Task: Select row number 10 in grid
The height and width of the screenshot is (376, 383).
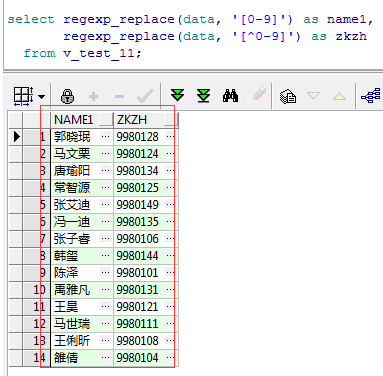Action: tap(37, 290)
